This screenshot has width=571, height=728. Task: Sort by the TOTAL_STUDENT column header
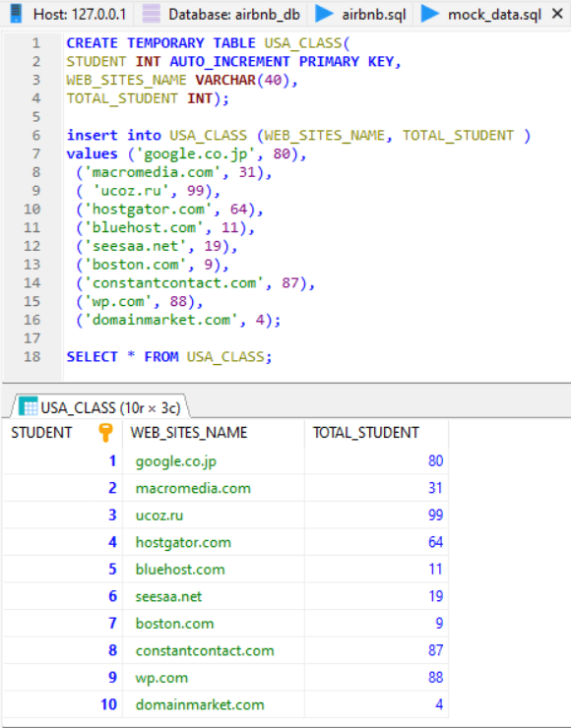[x=377, y=433]
